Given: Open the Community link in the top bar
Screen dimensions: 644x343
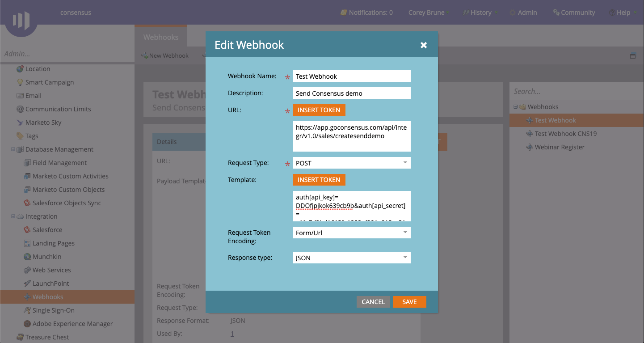Looking at the screenshot, I should pos(574,13).
